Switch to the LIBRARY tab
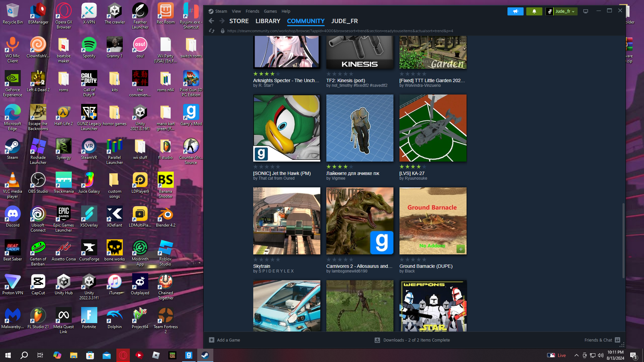The image size is (644, 362). (268, 21)
